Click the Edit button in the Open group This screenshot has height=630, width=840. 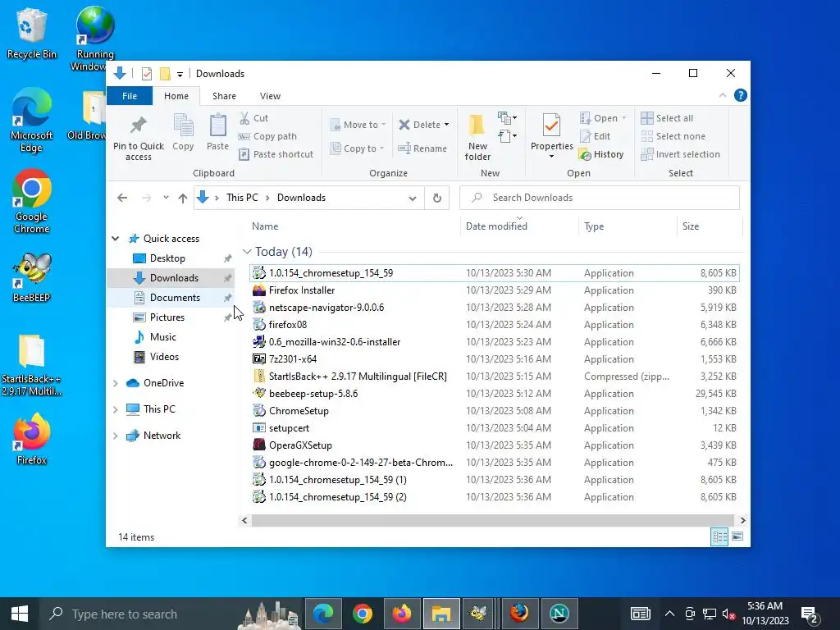[596, 136]
